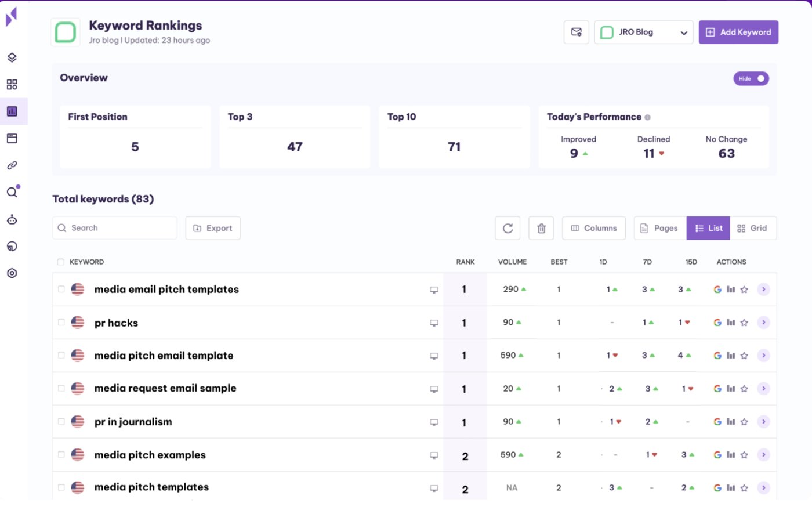Click the trash icon above the keyword table

(541, 228)
